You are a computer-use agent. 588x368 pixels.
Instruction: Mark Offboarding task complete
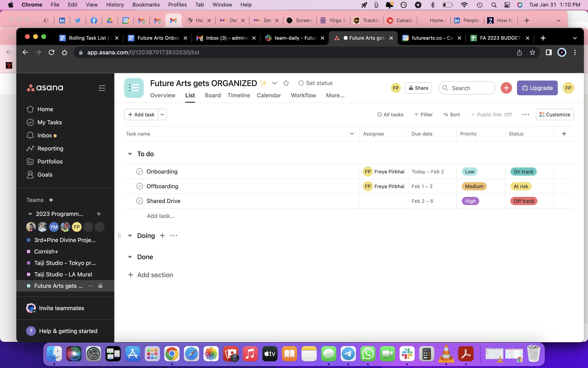139,186
